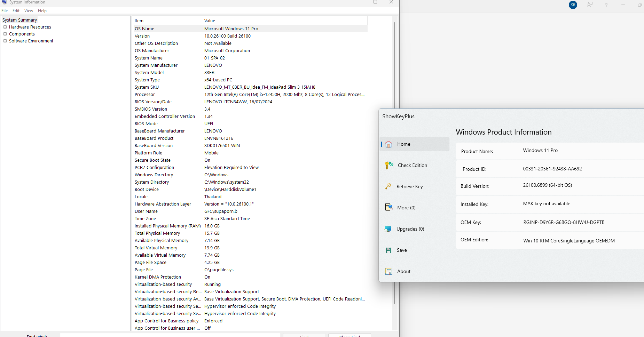This screenshot has width=644, height=337.
Task: Click the Check Edition key icon
Action: click(x=389, y=165)
